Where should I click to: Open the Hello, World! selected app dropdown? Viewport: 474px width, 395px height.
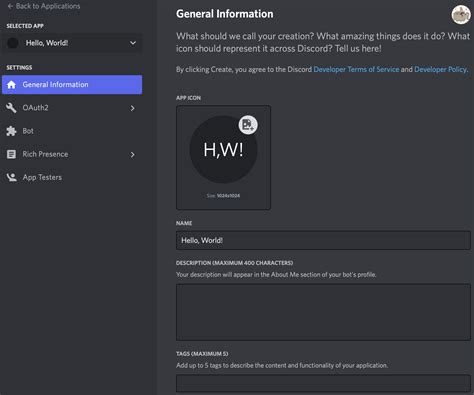click(72, 43)
